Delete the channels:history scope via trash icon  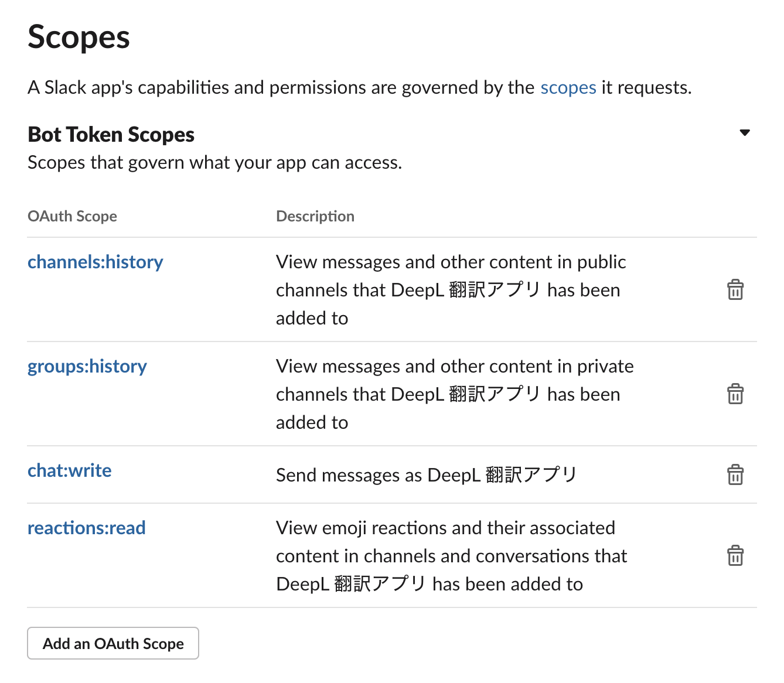(x=736, y=289)
